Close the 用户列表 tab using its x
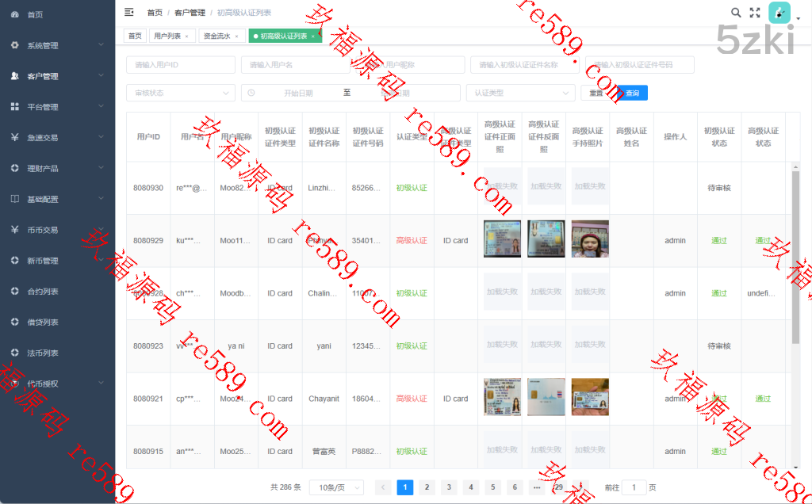812x504 pixels. click(x=186, y=36)
